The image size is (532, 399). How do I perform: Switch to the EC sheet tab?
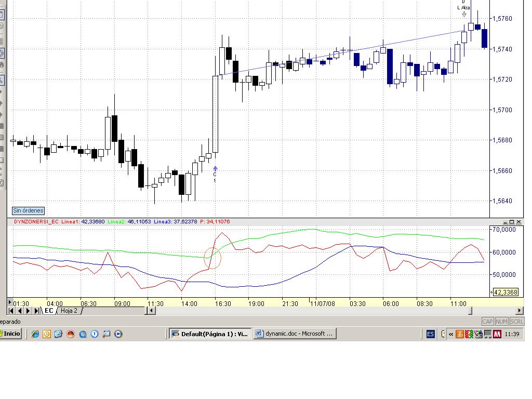point(48,311)
